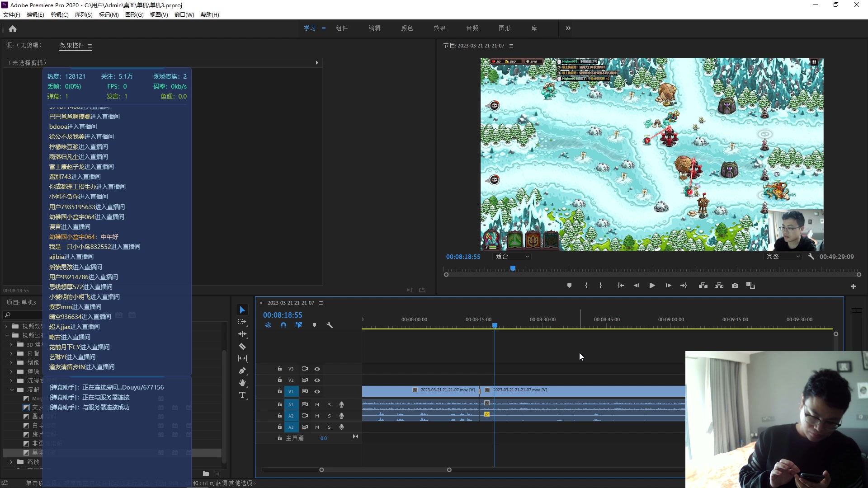Step back one frame

[637, 286]
